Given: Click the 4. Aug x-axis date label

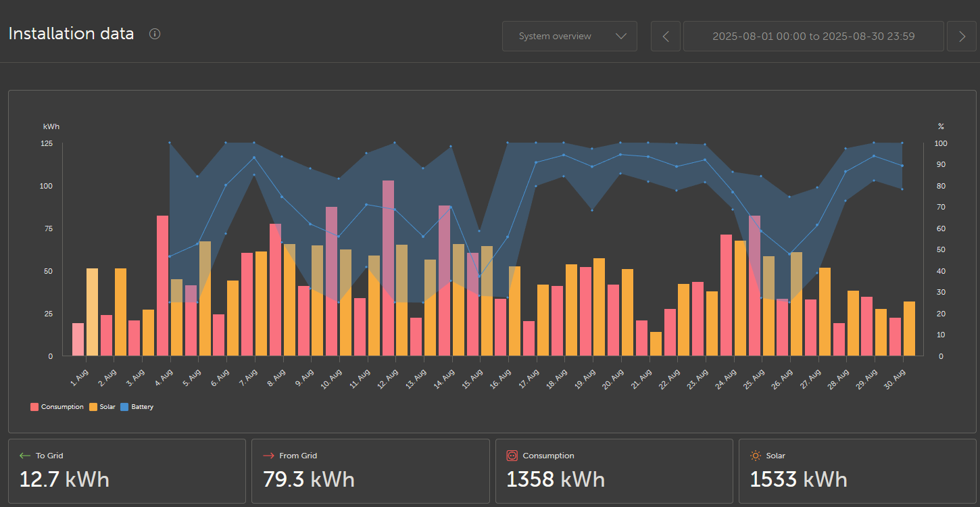Looking at the screenshot, I should tap(164, 377).
